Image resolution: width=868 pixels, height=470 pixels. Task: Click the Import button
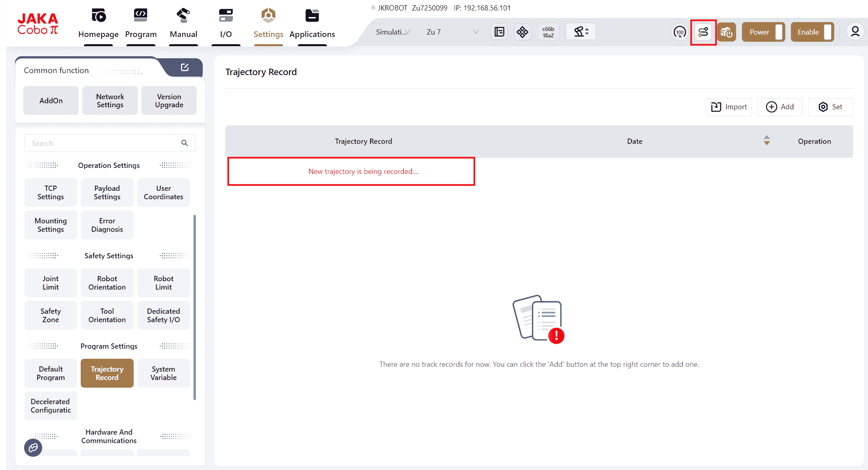[729, 107]
